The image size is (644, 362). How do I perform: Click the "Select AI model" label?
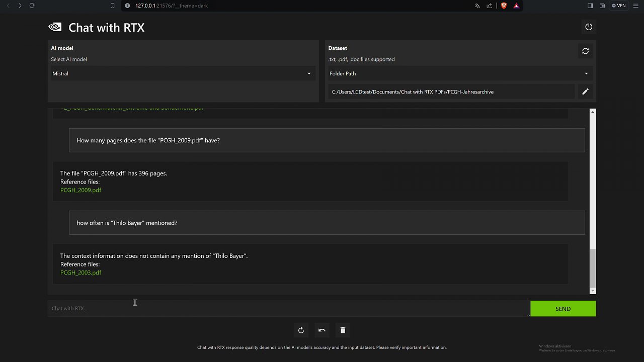tap(69, 59)
